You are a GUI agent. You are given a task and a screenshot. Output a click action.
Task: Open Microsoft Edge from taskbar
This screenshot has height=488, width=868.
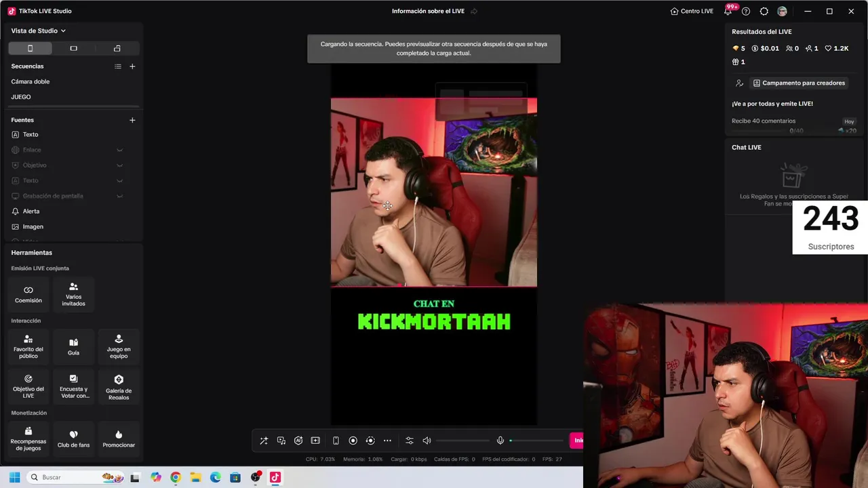pos(216,477)
